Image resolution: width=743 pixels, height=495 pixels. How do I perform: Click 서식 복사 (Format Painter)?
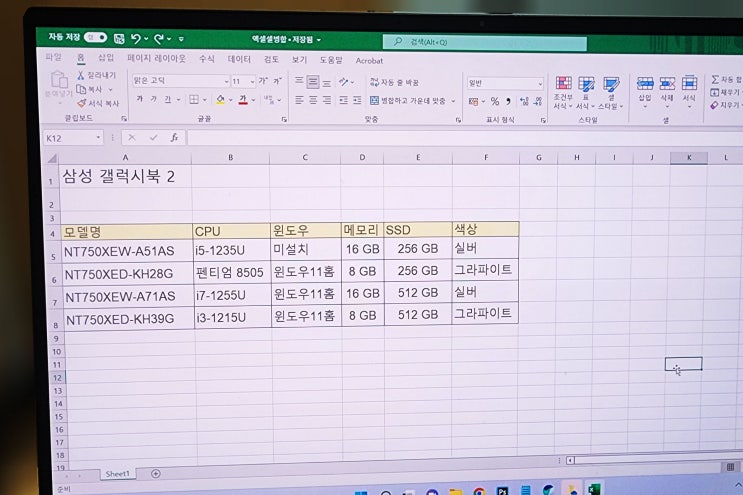pos(98,103)
